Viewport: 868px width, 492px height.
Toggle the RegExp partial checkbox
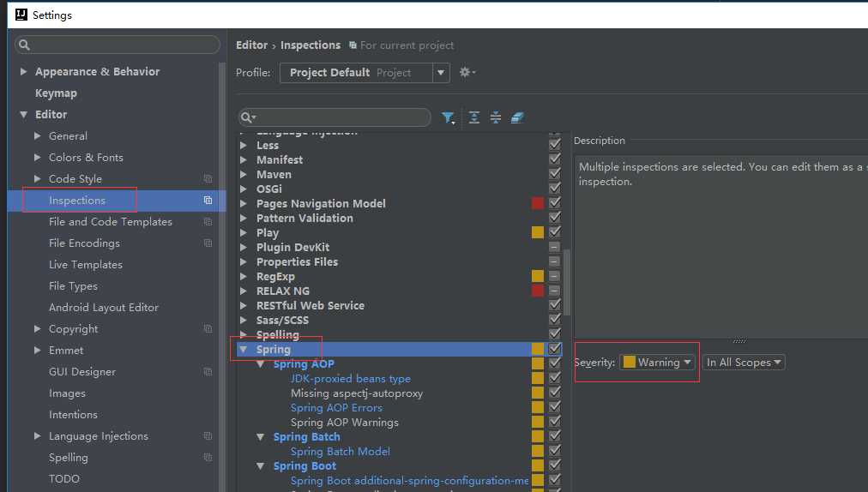coord(555,276)
